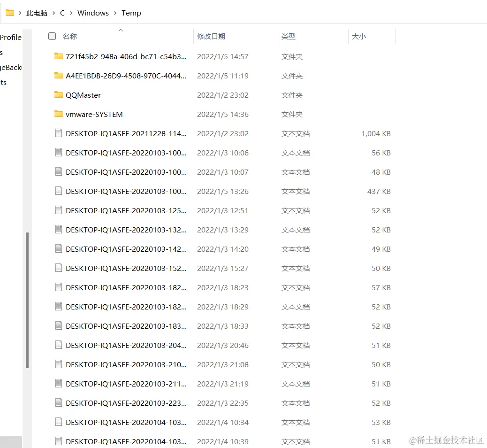
Task: Click folder icon in address bar
Action: coord(10,13)
